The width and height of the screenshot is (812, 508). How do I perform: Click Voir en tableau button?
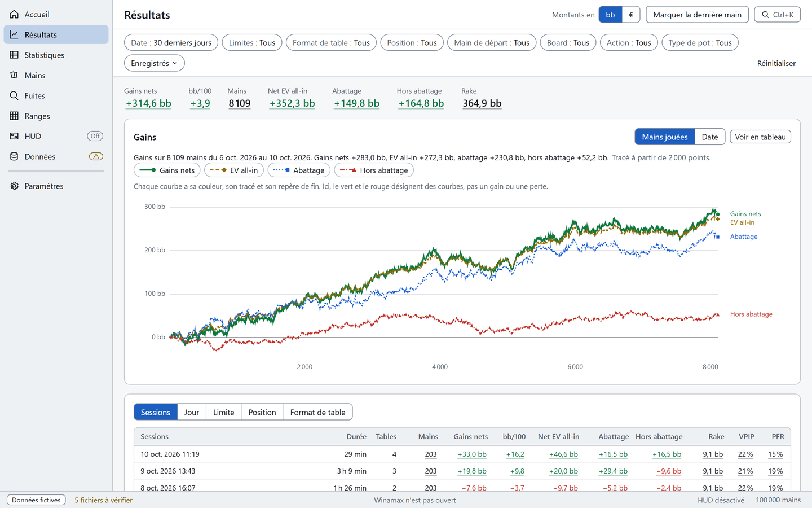tap(760, 137)
